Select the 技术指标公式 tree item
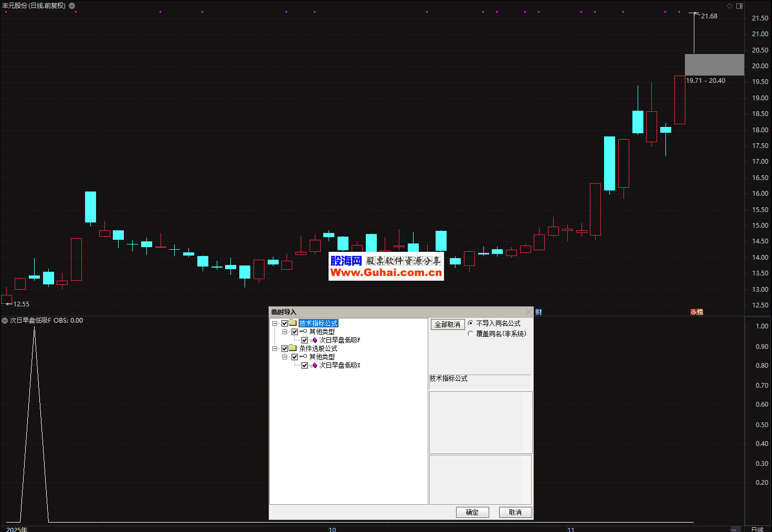 tap(319, 324)
